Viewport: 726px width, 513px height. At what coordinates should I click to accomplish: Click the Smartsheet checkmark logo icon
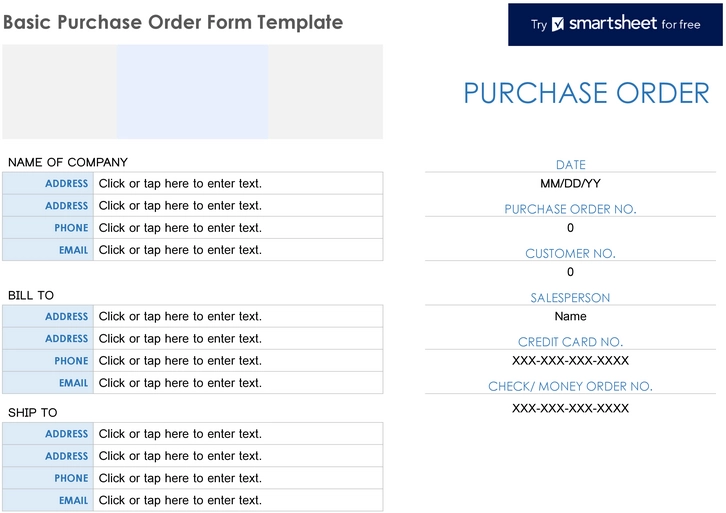[x=559, y=24]
